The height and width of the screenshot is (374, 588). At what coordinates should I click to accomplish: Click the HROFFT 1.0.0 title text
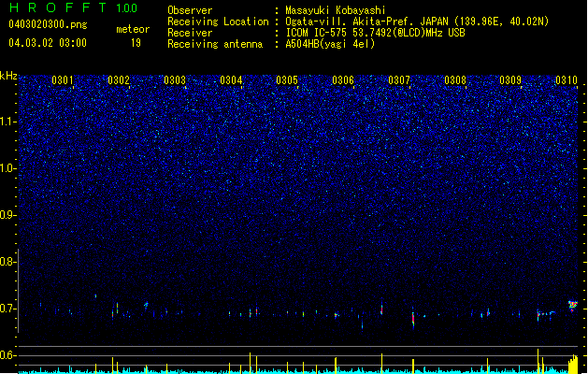click(73, 7)
